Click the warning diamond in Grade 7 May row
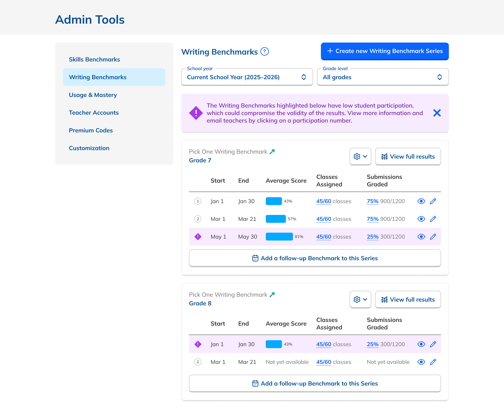The image size is (504, 420). (x=198, y=237)
